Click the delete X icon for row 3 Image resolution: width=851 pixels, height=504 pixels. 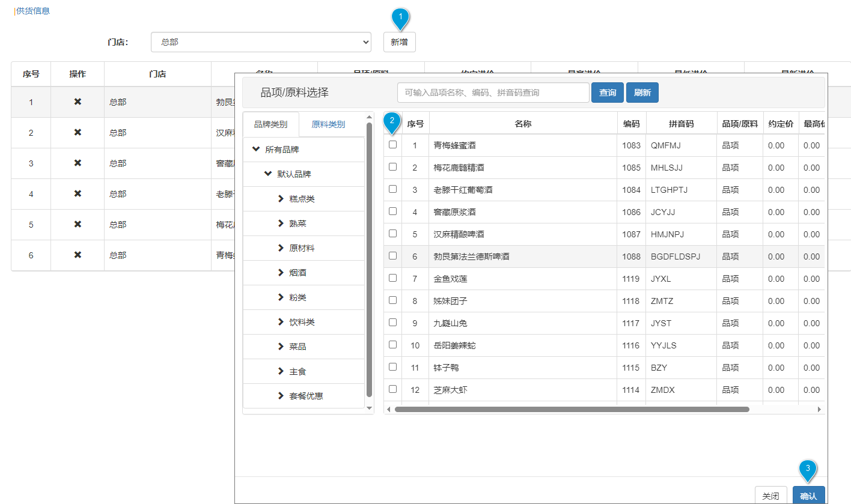coord(78,163)
